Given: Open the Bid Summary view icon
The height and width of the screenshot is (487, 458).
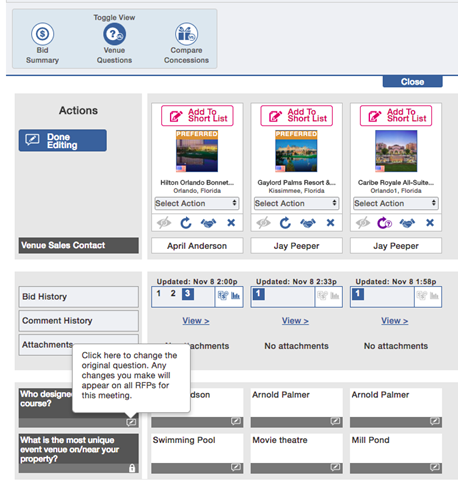Looking at the screenshot, I should (x=42, y=34).
